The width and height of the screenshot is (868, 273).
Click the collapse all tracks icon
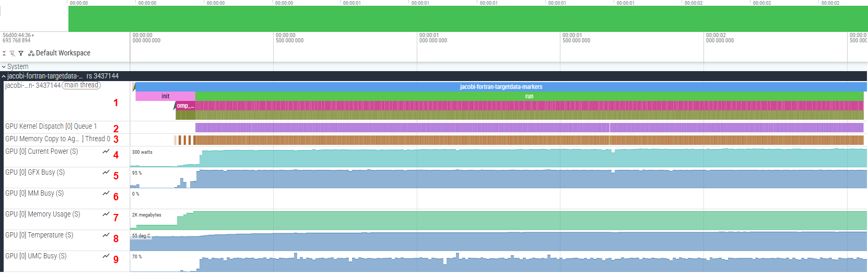[4, 53]
